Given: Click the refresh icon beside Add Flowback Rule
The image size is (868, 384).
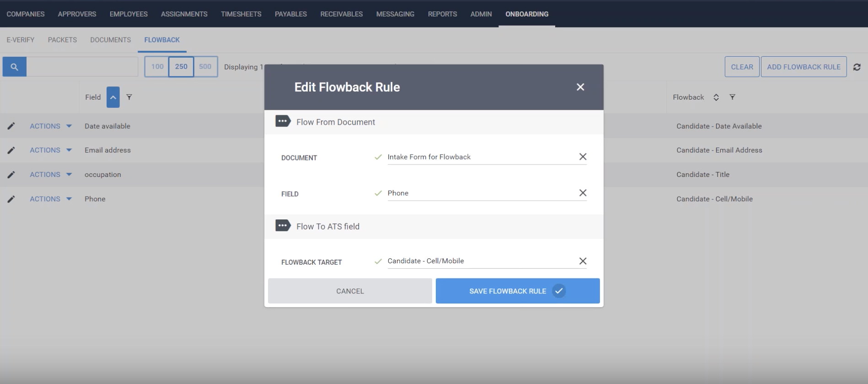Looking at the screenshot, I should 857,67.
